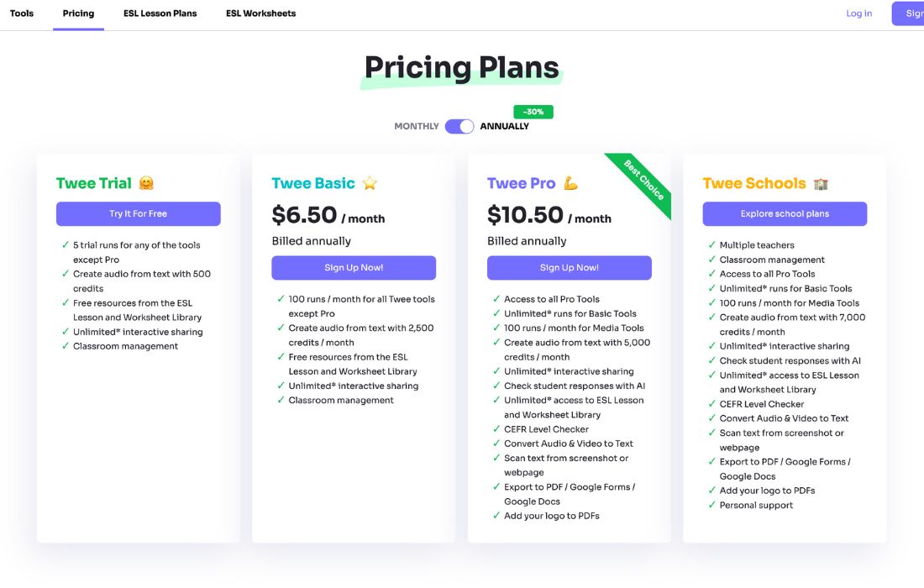Click the star icon beside Twee Basic
Viewport: 924px width, 588px height.
tap(370, 183)
